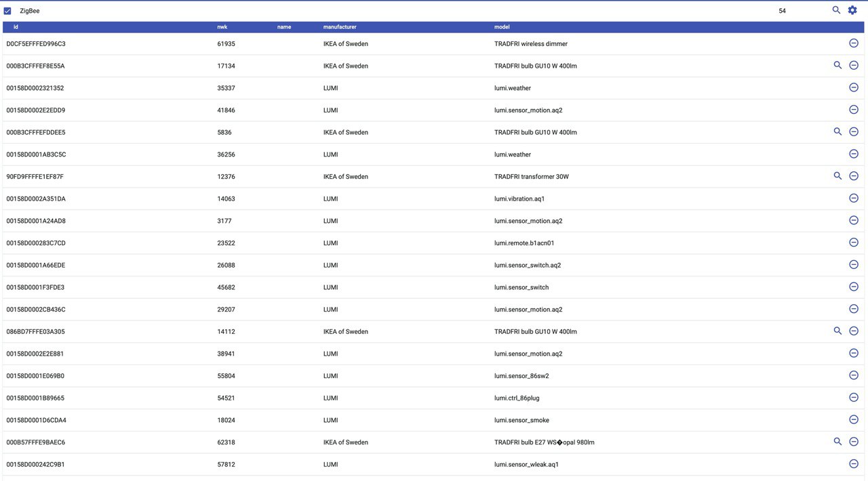Select nwk value 41846
868x481 pixels.
pyautogui.click(x=226, y=110)
